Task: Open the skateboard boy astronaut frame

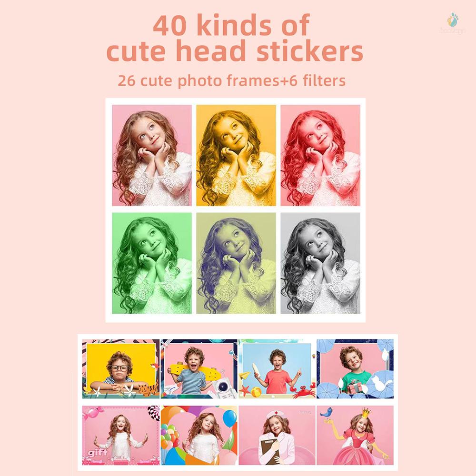Action: pos(199,369)
